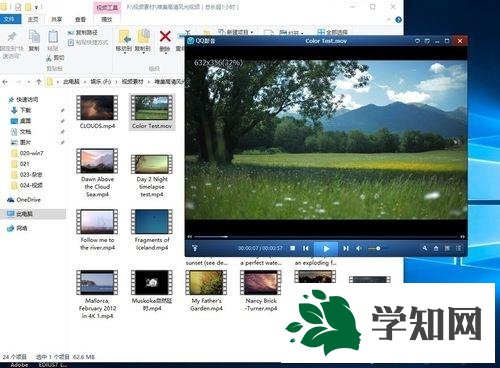
Task: Open 桌面 in navigation pane
Action: coord(25,121)
